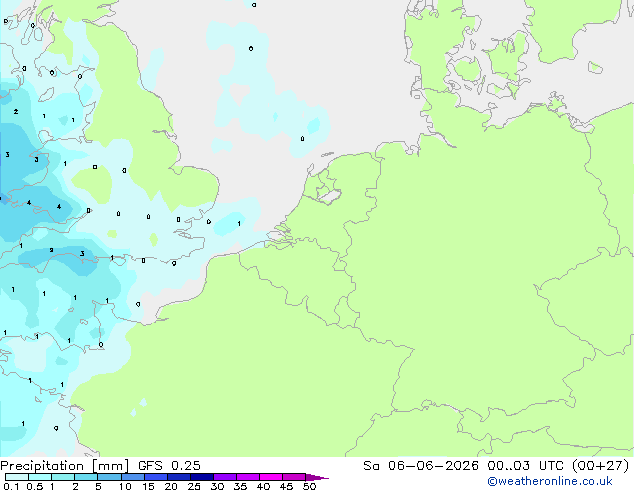Click the '(00+27)' forecast offset label
634x490 pixels.
[600, 466]
